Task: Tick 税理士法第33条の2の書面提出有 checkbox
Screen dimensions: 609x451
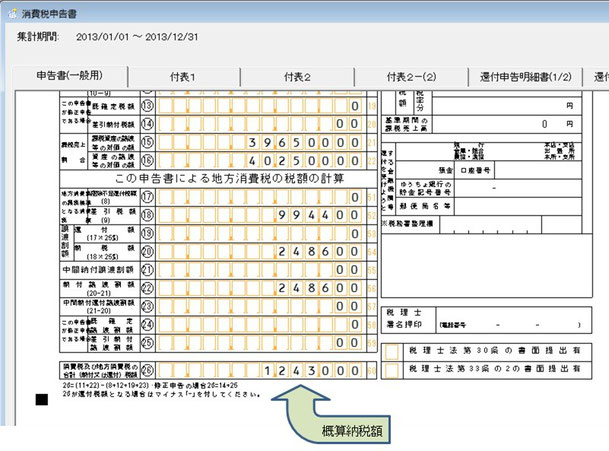Action: (x=390, y=369)
